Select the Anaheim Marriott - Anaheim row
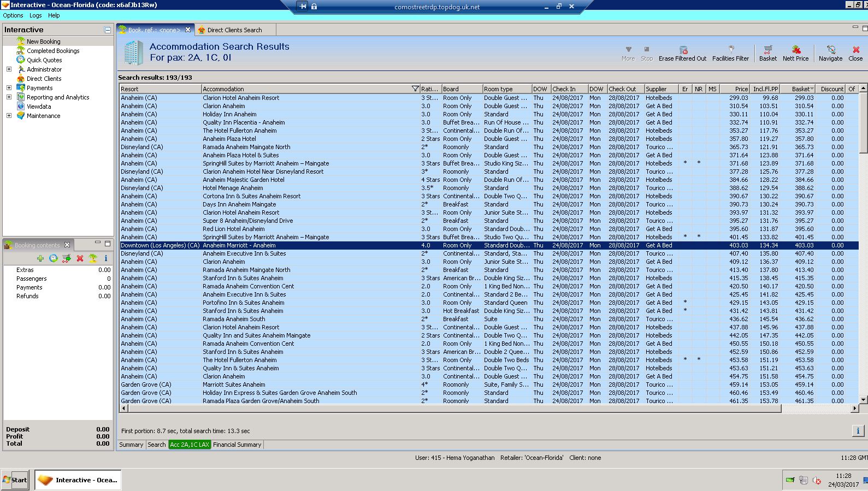 (489, 245)
